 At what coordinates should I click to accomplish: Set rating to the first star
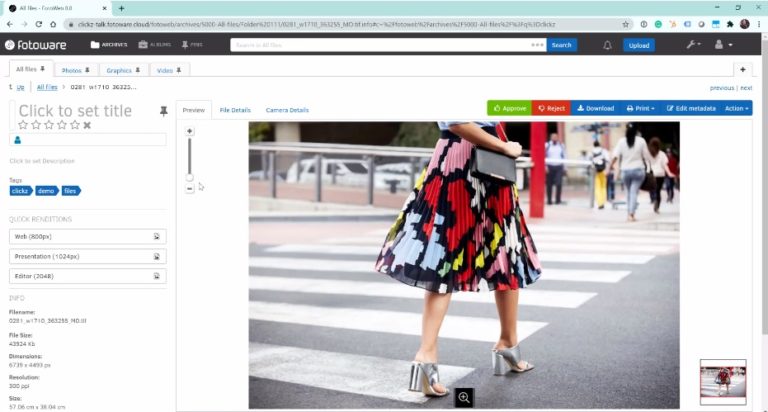[x=23, y=125]
